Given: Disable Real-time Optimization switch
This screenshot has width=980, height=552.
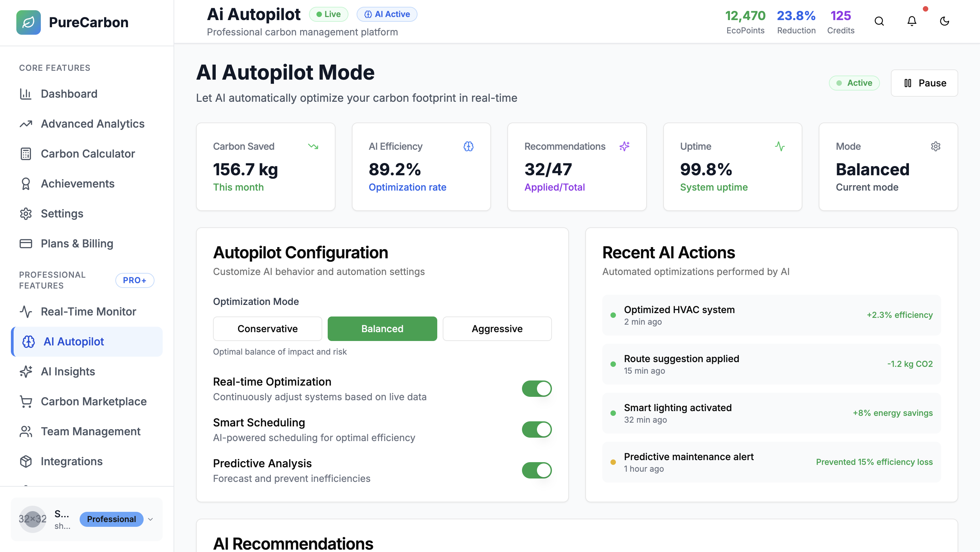Looking at the screenshot, I should (x=536, y=388).
